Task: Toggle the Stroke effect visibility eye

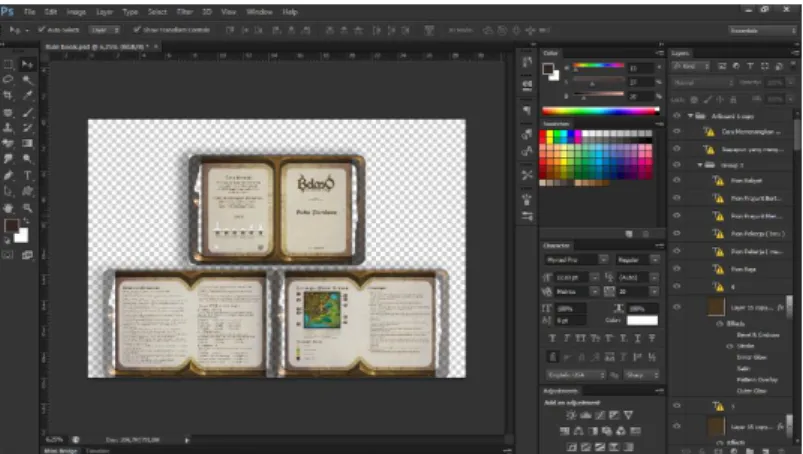Action: click(x=730, y=346)
